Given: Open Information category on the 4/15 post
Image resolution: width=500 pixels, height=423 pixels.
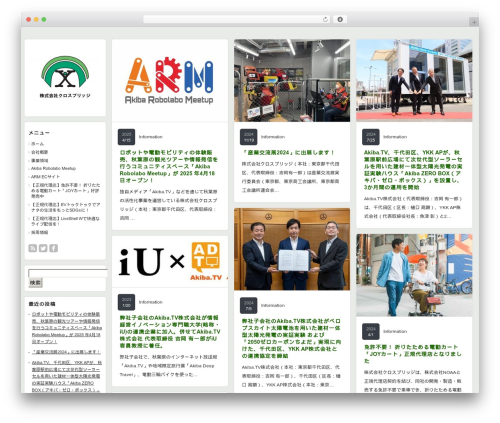Looking at the screenshot, I should 151,137.
